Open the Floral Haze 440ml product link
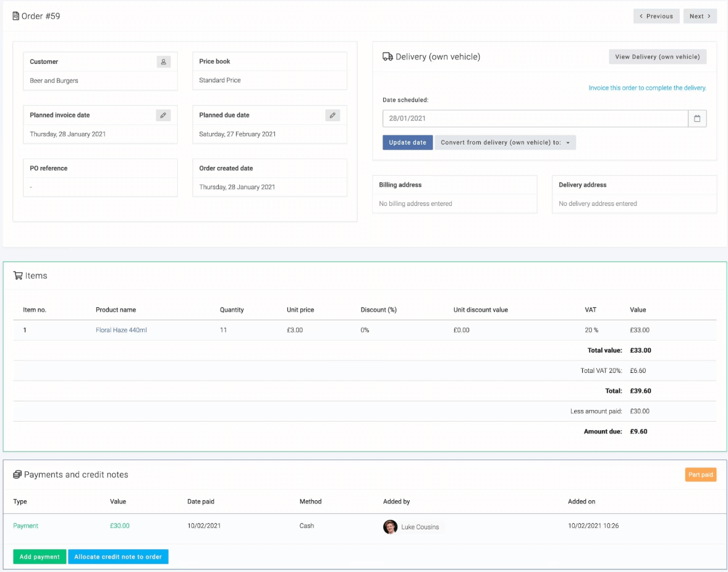728x572 pixels. pos(121,330)
